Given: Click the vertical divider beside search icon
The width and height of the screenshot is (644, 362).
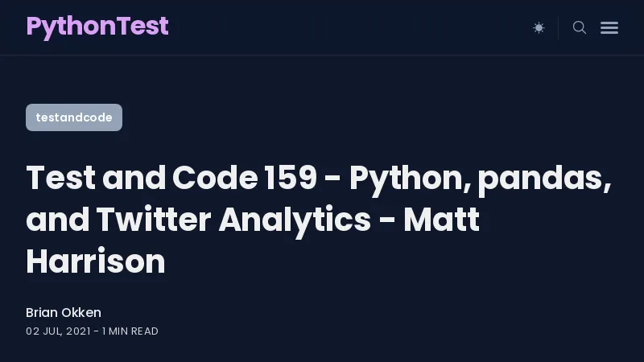Looking at the screenshot, I should pyautogui.click(x=558, y=27).
